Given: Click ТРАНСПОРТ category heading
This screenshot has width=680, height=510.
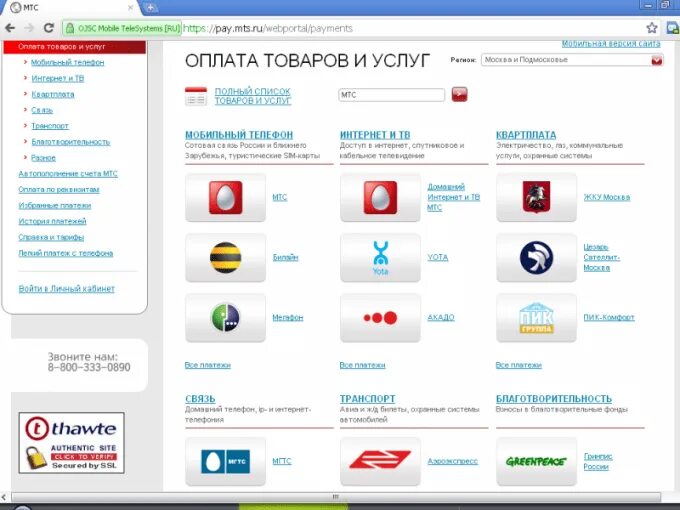Looking at the screenshot, I should [x=368, y=399].
